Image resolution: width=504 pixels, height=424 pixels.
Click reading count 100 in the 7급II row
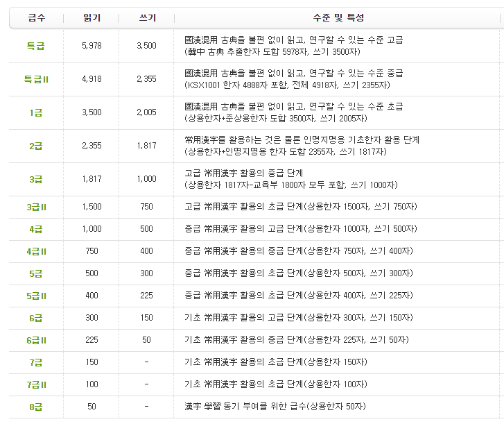(x=92, y=384)
